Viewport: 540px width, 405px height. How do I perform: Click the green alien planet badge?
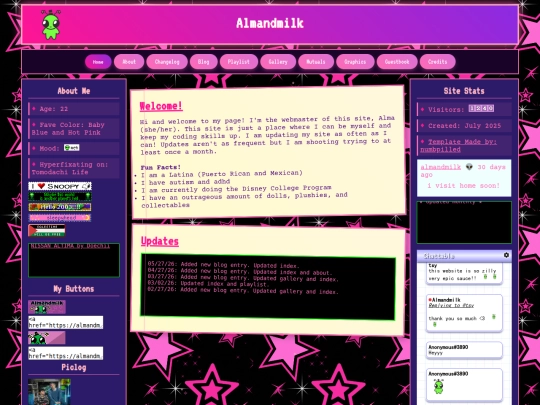point(60,197)
